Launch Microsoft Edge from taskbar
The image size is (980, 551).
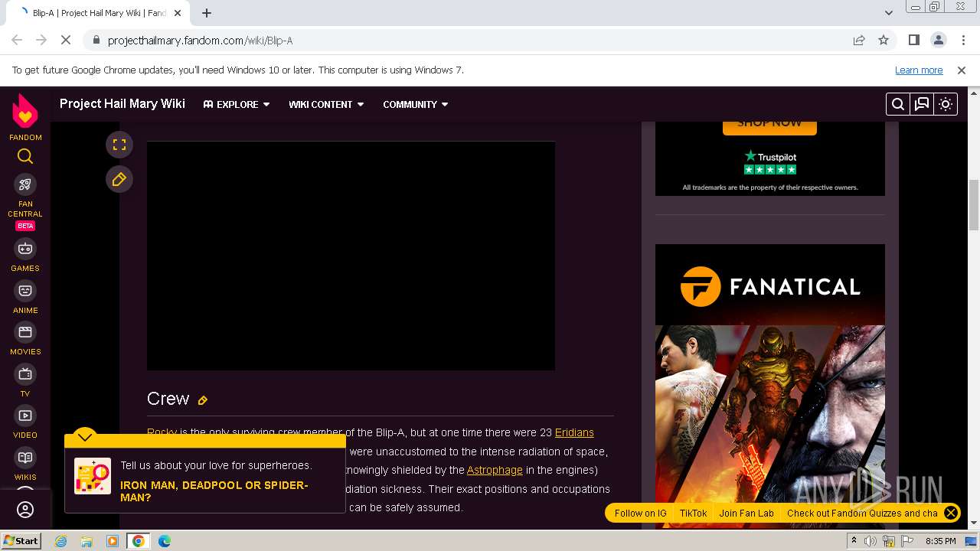pyautogui.click(x=165, y=541)
